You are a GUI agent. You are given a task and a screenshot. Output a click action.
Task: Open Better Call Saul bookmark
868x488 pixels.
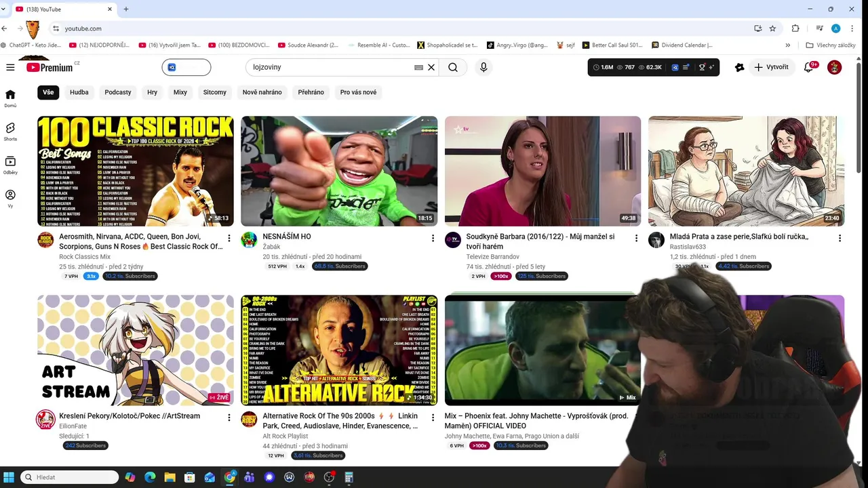(x=612, y=45)
